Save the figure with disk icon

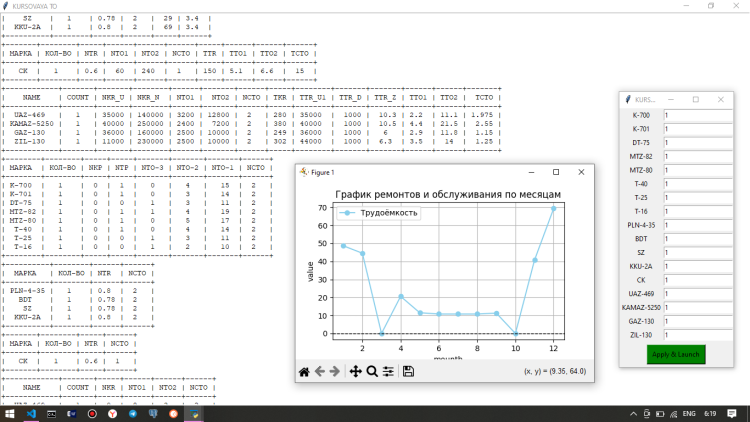point(408,371)
